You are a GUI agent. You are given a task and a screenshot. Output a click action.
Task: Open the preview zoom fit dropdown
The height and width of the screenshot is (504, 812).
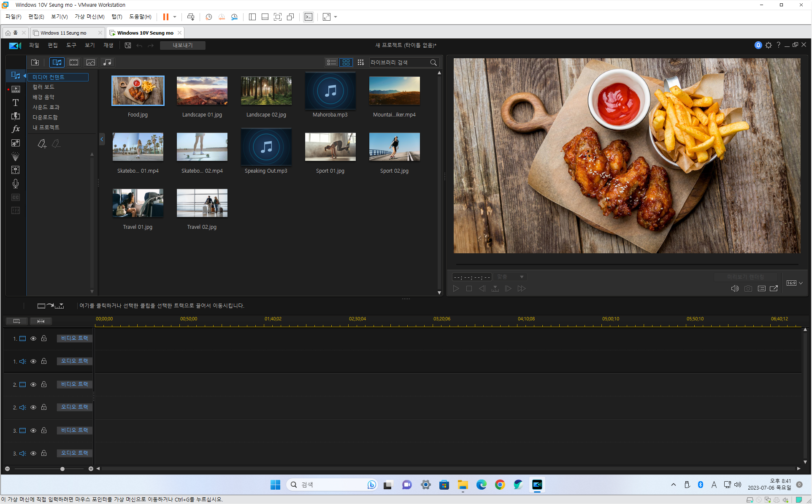pos(510,277)
